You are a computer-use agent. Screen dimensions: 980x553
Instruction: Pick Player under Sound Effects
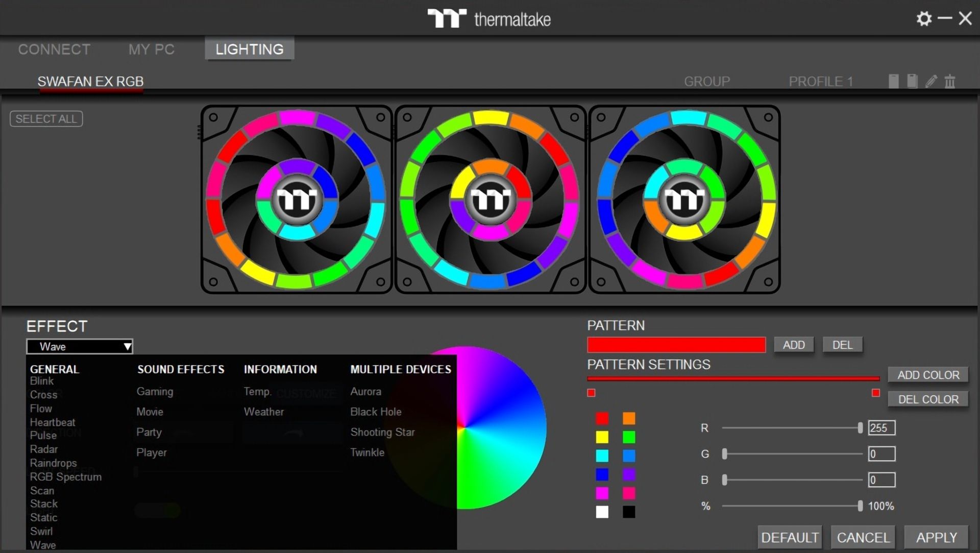pos(151,452)
